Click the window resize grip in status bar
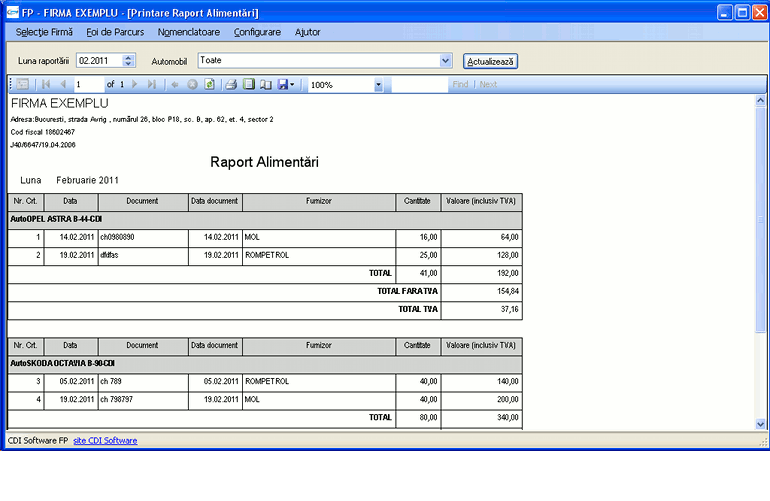 [763, 442]
